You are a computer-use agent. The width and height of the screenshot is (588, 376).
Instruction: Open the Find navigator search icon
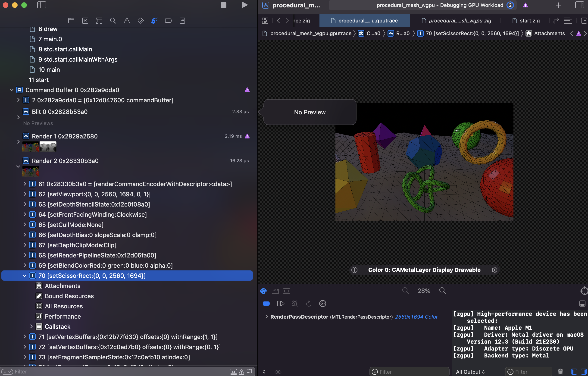[x=113, y=21]
